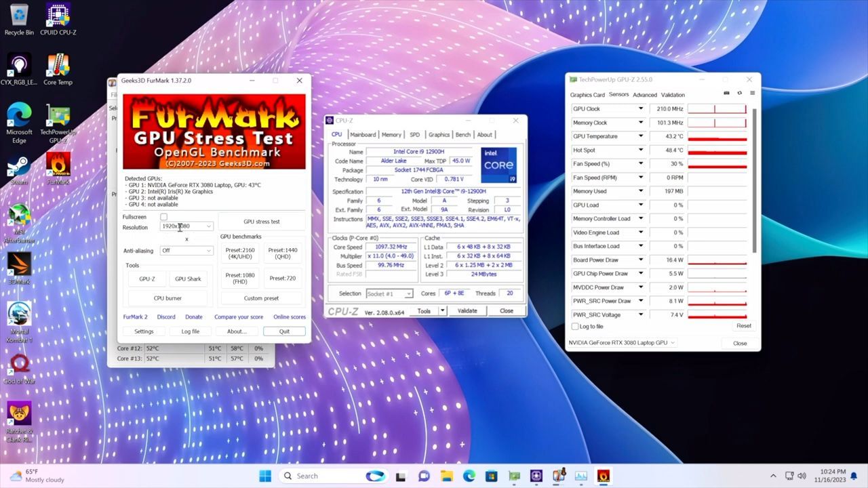Click the CPU-Z Validate button
This screenshot has height=488, width=868.
click(467, 310)
